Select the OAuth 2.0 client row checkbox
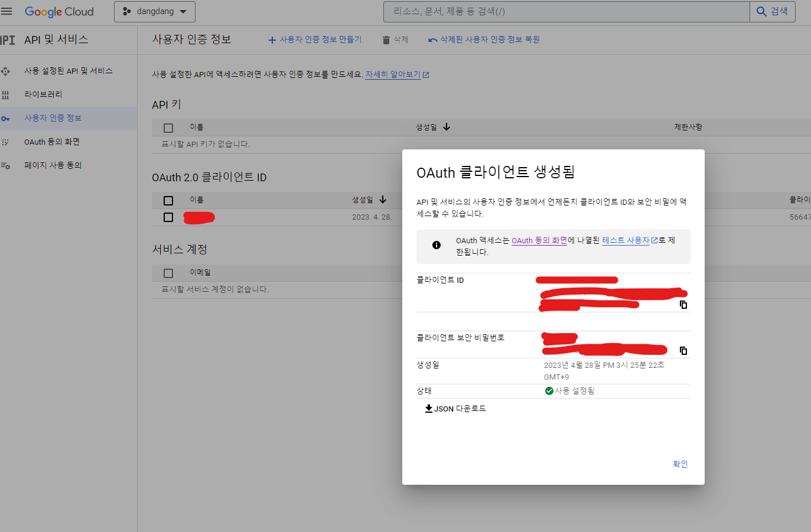The image size is (811, 532). [168, 217]
